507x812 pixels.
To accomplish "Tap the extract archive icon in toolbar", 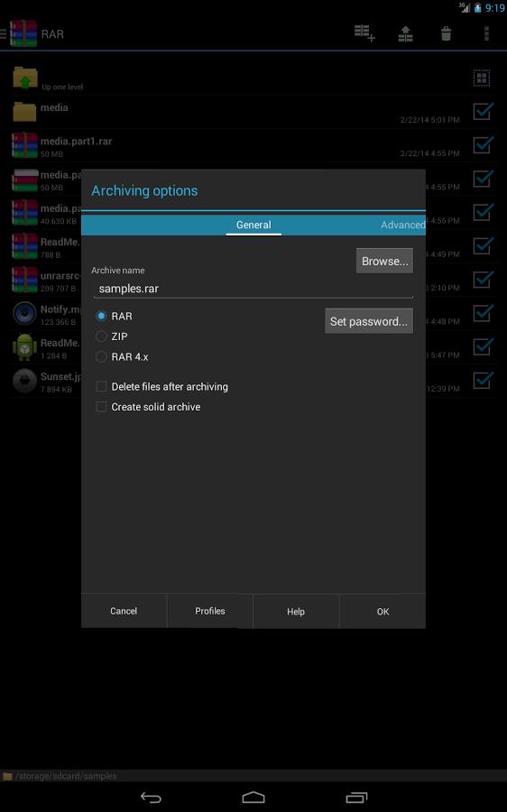I will (x=405, y=33).
